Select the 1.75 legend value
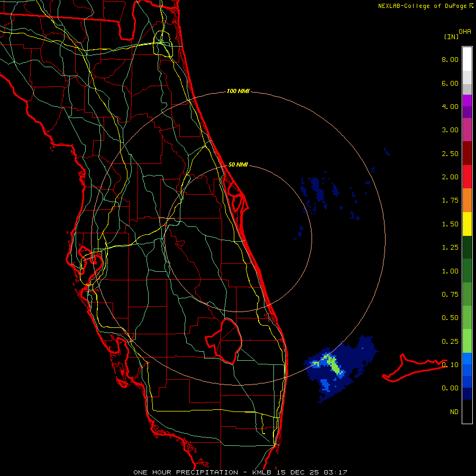Image resolution: width=476 pixels, height=476 pixels. tap(450, 200)
